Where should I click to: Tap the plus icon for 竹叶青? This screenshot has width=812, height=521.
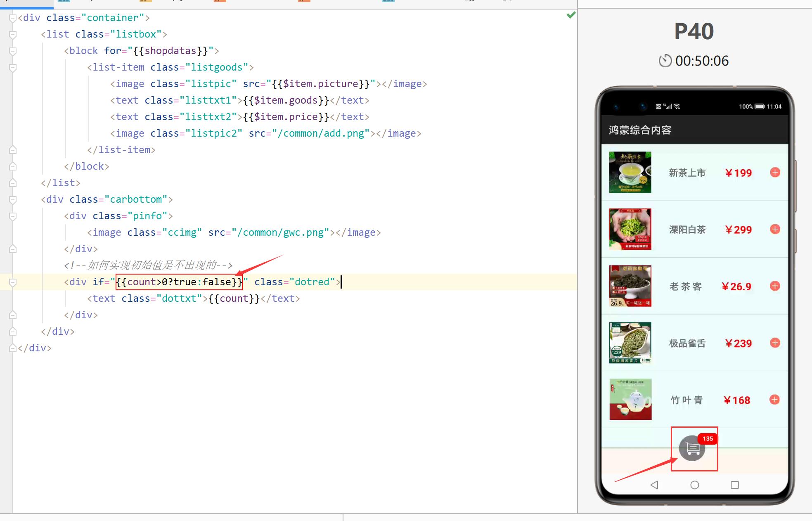pos(774,400)
